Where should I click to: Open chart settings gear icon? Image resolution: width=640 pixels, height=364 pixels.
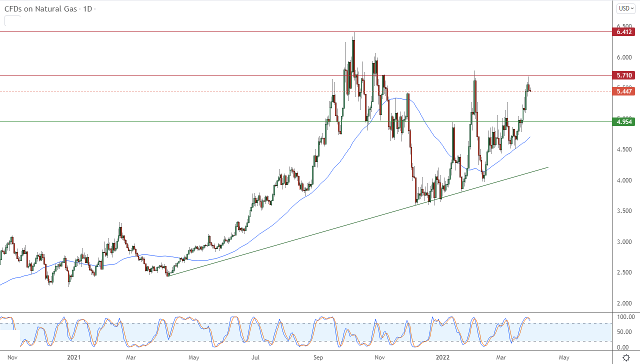625,357
